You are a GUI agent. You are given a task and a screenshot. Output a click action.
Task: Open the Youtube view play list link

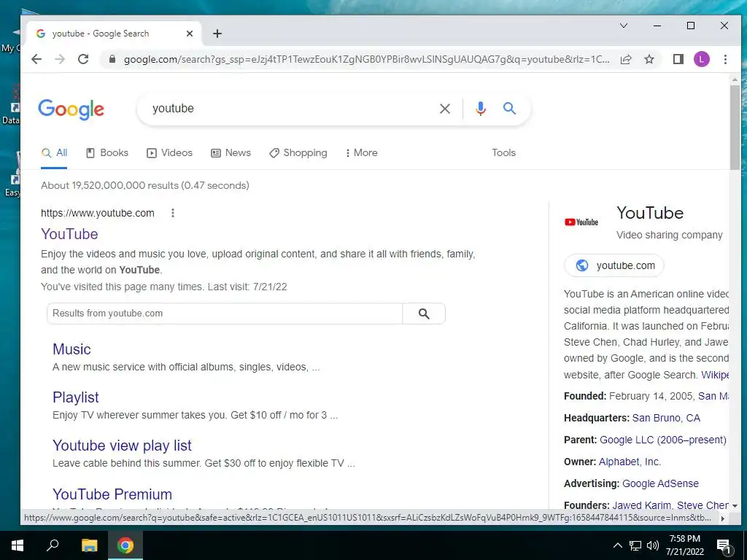(122, 446)
